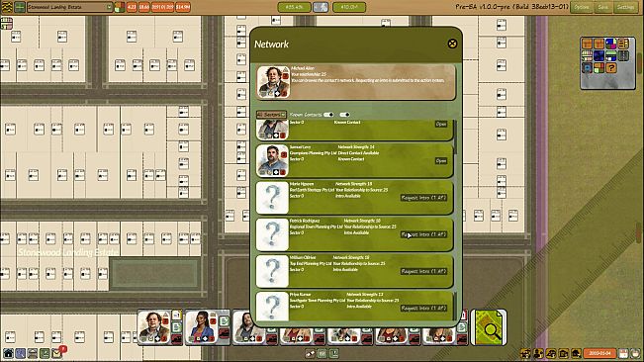Image resolution: width=644 pixels, height=362 pixels.
Task: Click the green percentage indicator in top bar
Action: coord(294,7)
